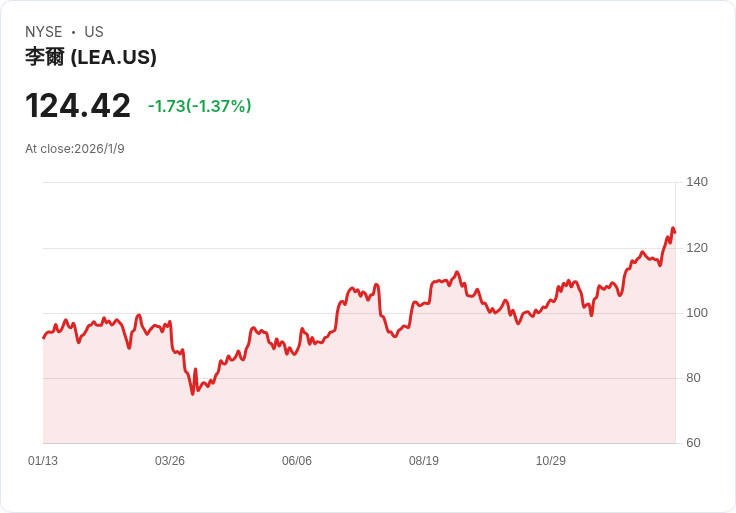
Task: Click the US market label
Action: 94,32
